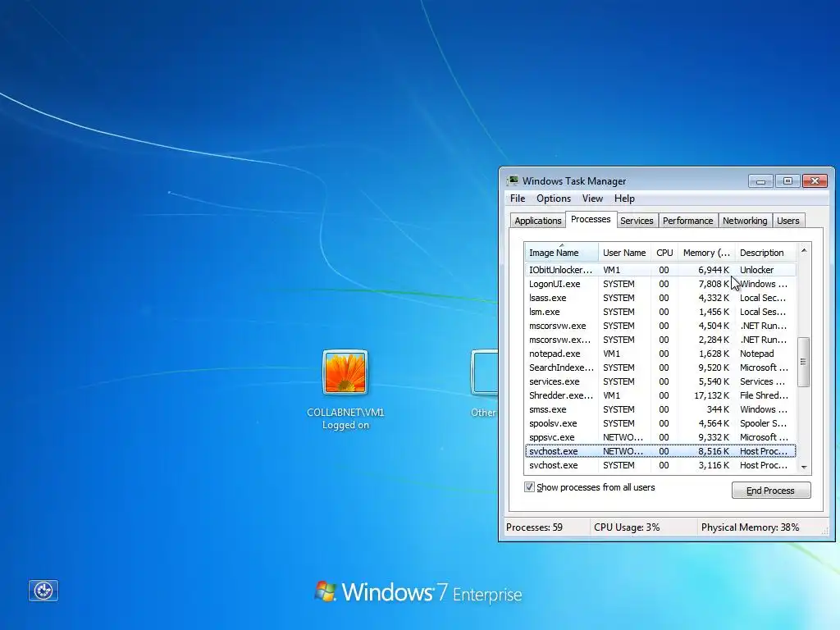This screenshot has height=630, width=840.
Task: Select the mscorsvw.ex... 2,284 K process
Action: pyautogui.click(x=660, y=339)
